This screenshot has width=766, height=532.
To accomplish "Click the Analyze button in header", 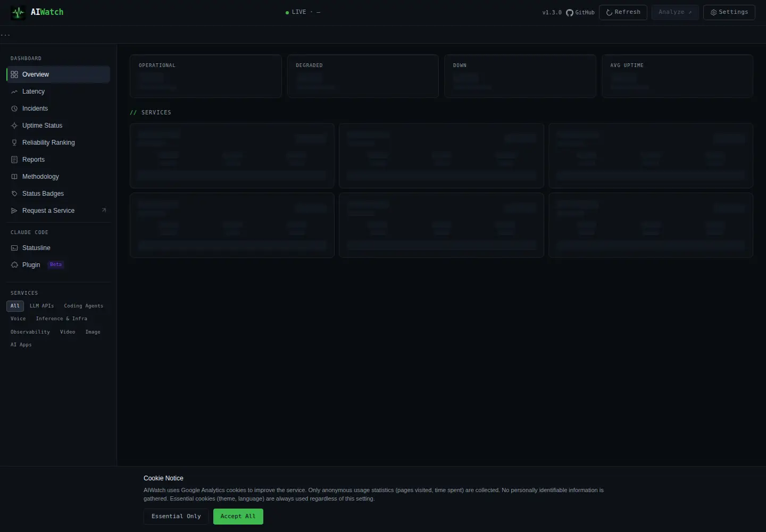I will (x=675, y=12).
